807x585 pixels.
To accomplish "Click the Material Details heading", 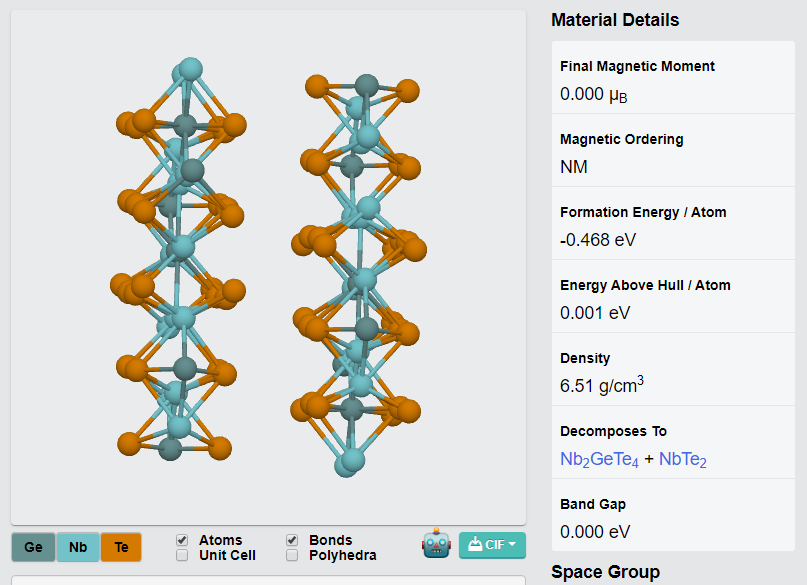I will click(615, 20).
